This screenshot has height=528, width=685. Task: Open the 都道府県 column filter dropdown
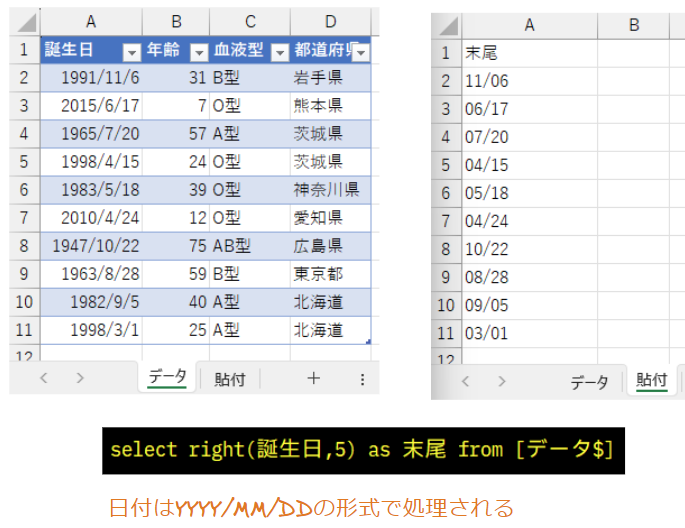pyautogui.click(x=361, y=52)
